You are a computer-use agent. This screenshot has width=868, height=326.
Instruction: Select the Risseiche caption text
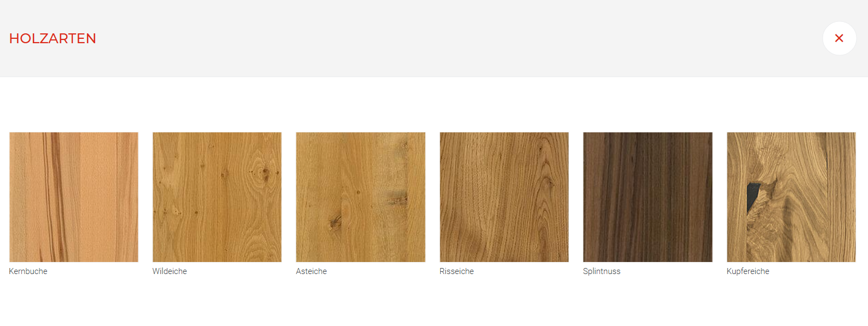[x=457, y=271]
